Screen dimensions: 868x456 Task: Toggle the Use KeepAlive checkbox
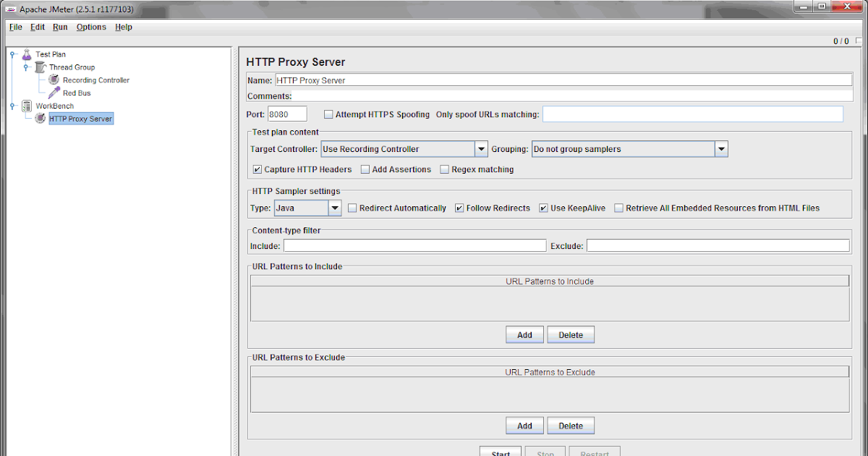pos(543,208)
